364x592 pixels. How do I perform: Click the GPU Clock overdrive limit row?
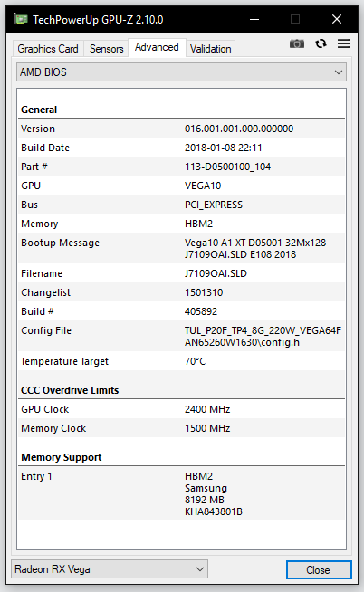coord(182,409)
